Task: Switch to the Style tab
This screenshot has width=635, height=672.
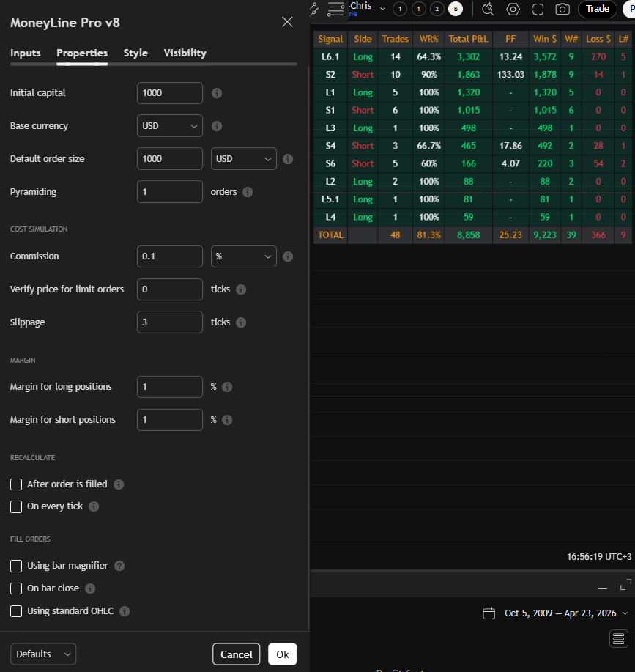Action: 135,53
